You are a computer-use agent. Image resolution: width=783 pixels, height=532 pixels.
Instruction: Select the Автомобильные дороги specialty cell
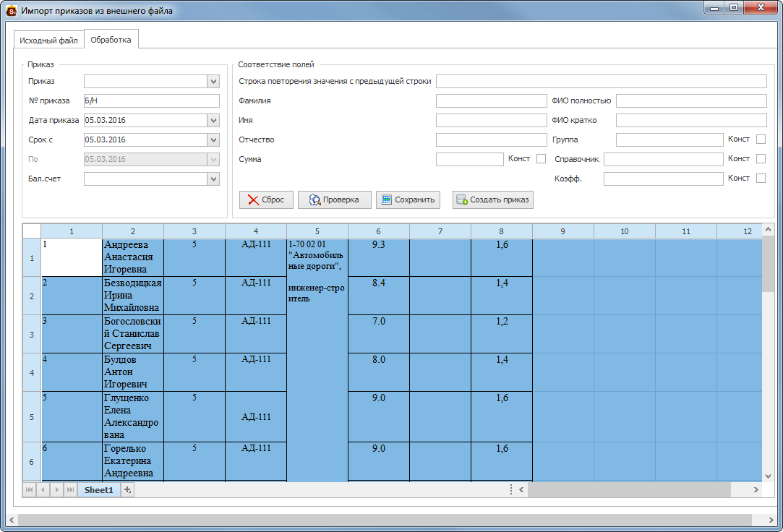317,360
